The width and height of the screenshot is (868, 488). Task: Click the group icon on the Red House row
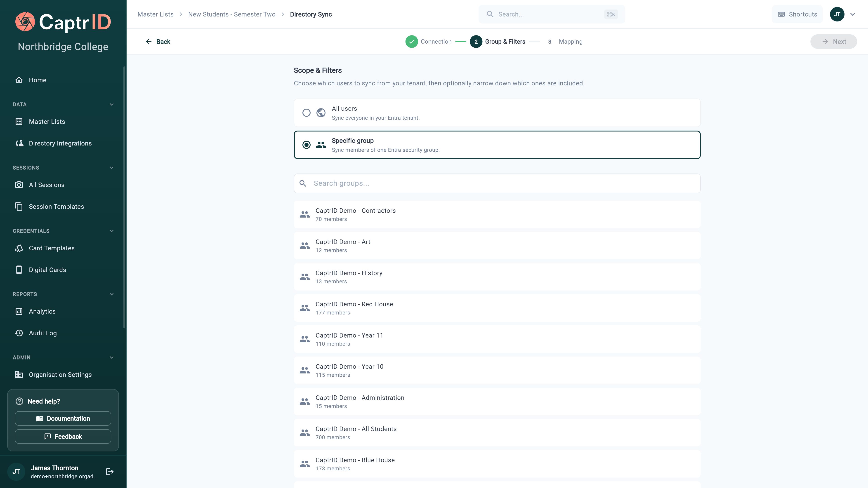[305, 308]
